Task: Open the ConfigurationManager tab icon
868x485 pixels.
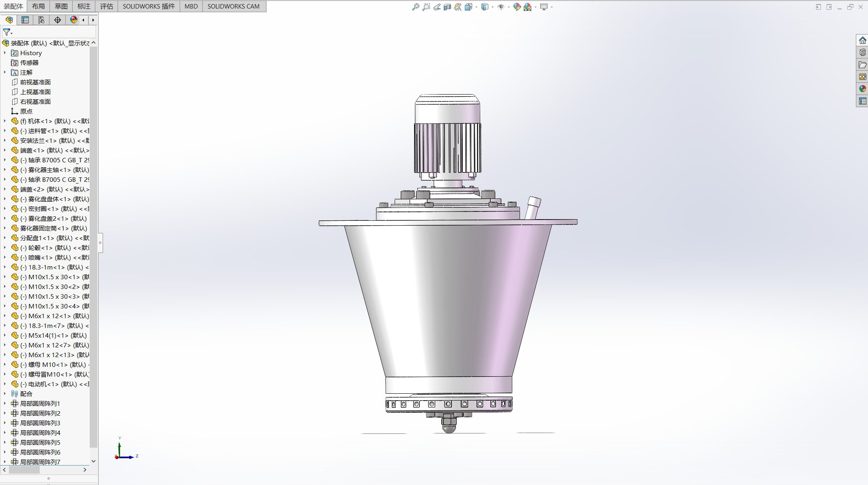Action: (x=41, y=20)
